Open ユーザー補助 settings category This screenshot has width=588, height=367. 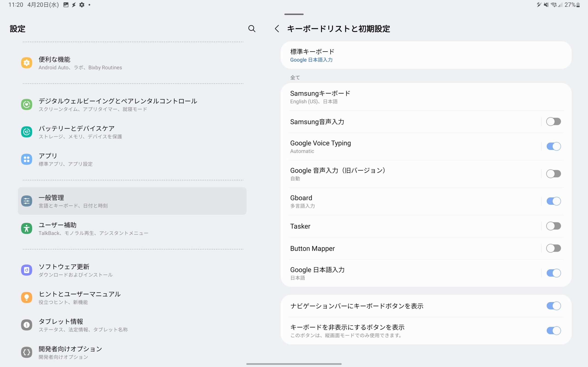pos(132,229)
